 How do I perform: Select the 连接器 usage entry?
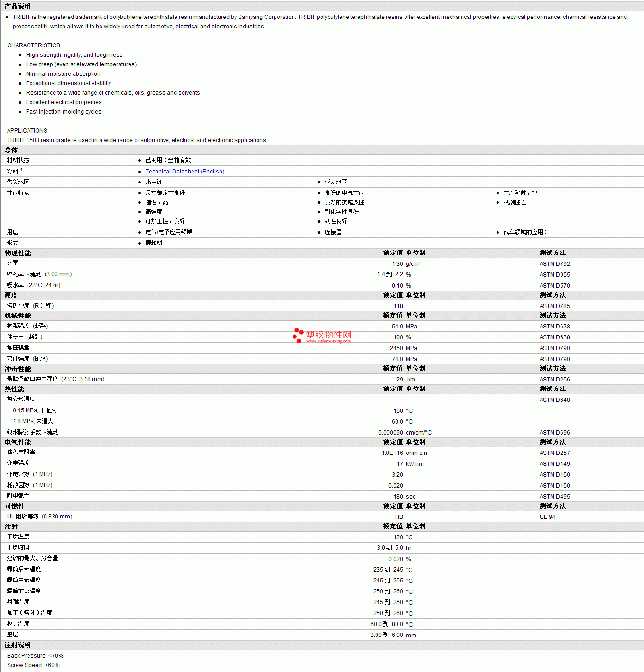click(333, 232)
